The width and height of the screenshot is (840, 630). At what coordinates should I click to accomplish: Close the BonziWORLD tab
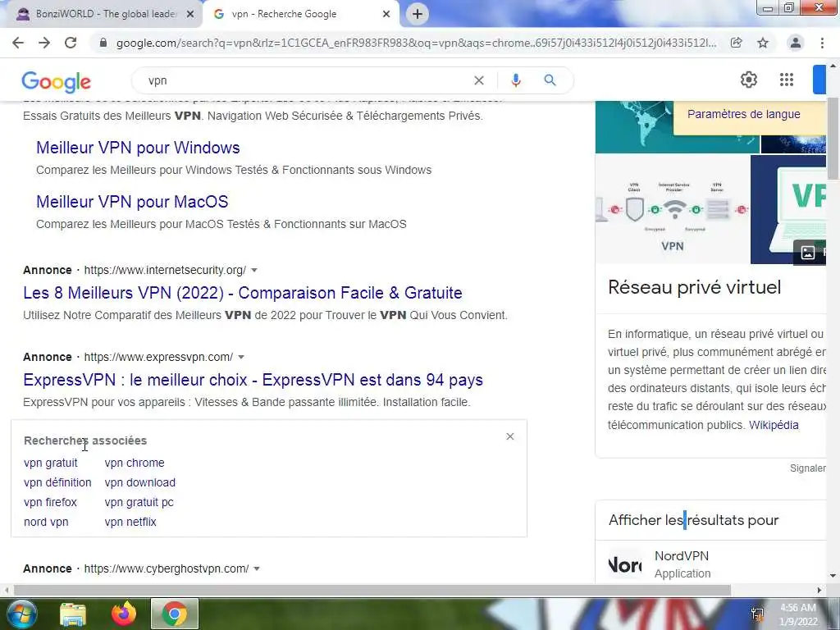click(190, 15)
